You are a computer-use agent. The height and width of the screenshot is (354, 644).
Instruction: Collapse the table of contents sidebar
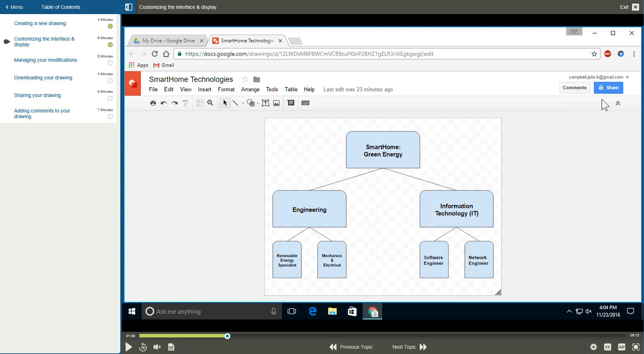click(x=129, y=7)
